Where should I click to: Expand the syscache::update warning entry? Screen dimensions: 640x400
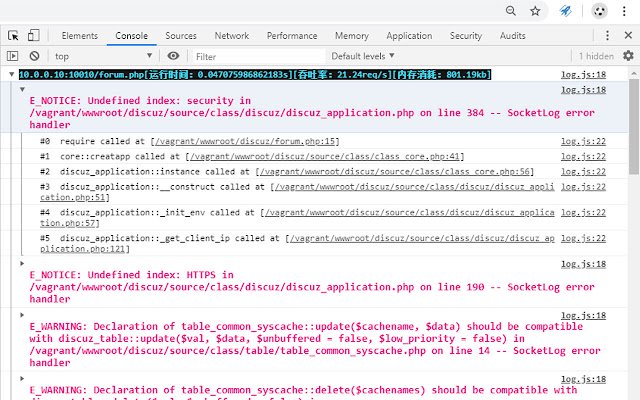22,315
